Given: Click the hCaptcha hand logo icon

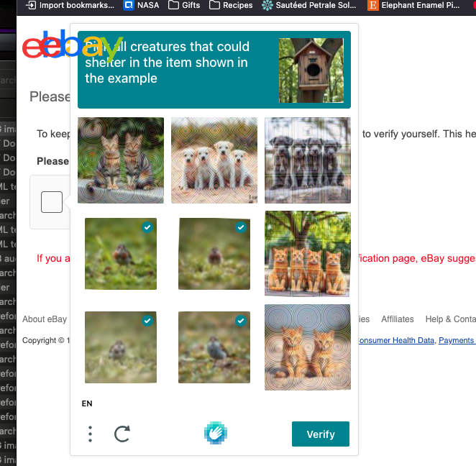Looking at the screenshot, I should point(216,433).
